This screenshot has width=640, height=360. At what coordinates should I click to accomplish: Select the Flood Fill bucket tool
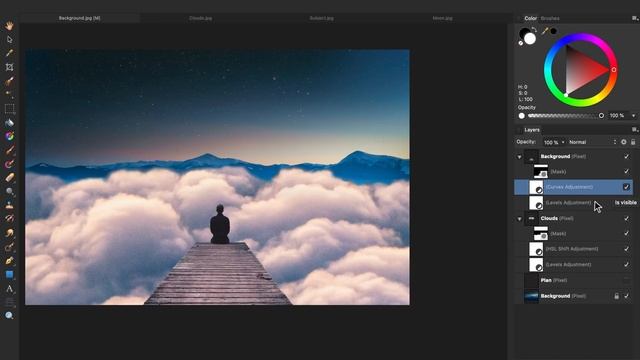9,122
